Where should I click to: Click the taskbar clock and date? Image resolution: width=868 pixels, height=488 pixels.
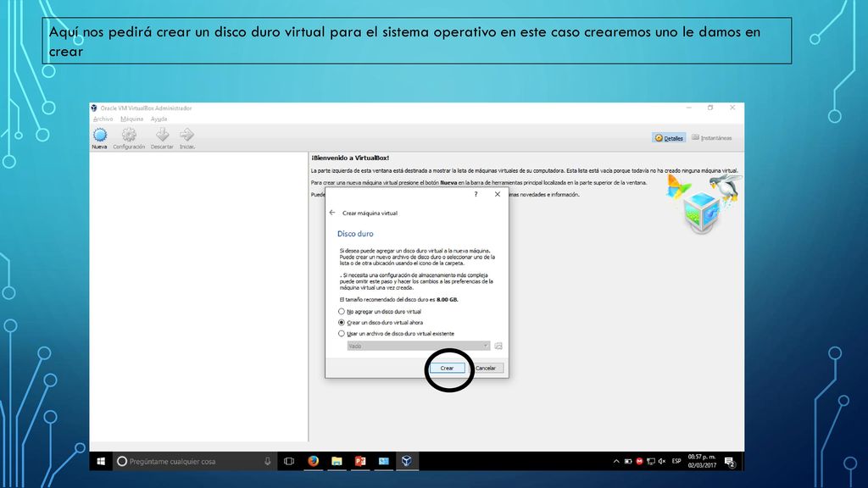click(702, 461)
